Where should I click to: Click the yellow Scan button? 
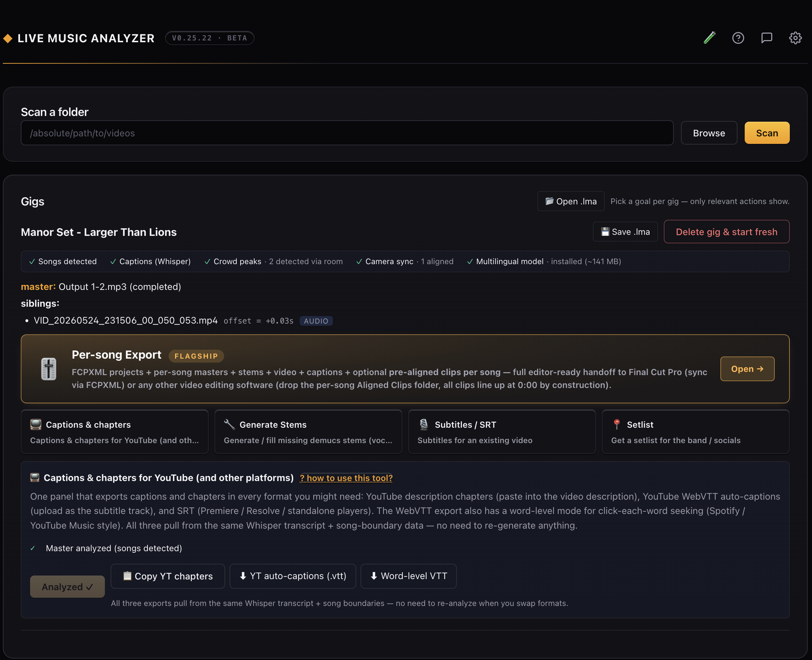[x=767, y=133]
